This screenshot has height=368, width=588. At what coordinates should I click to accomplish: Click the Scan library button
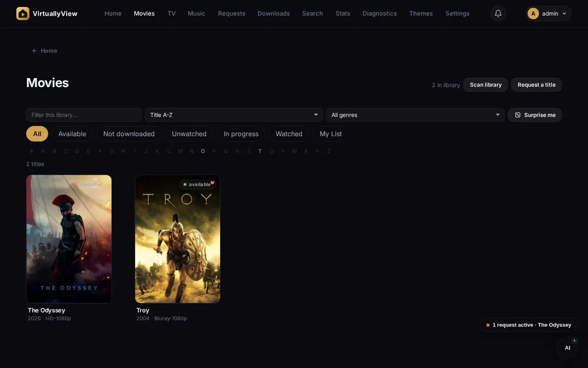486,85
